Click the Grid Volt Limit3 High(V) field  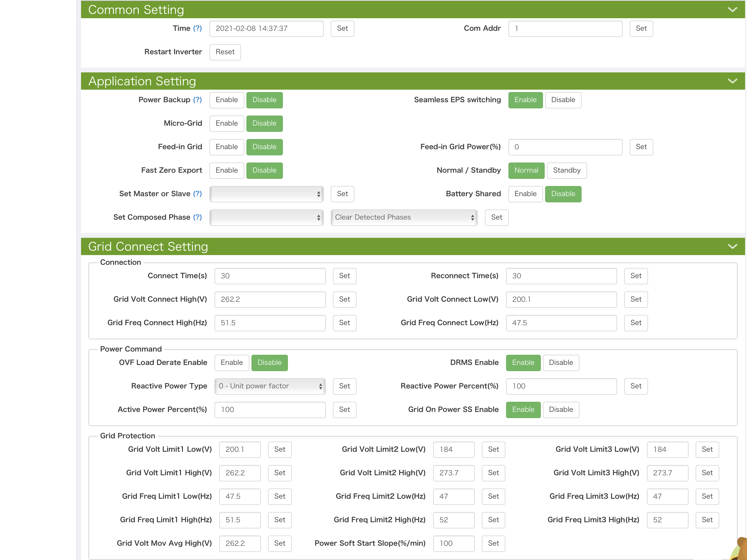pyautogui.click(x=667, y=473)
